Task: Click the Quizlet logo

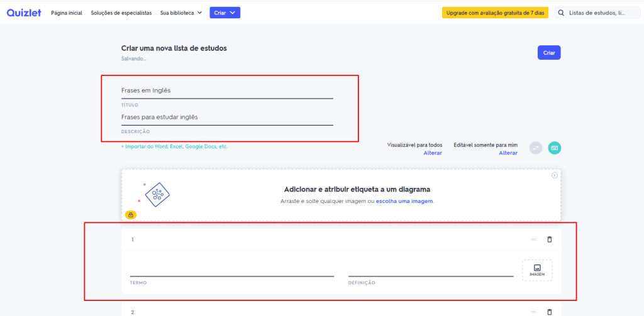Action: point(24,13)
